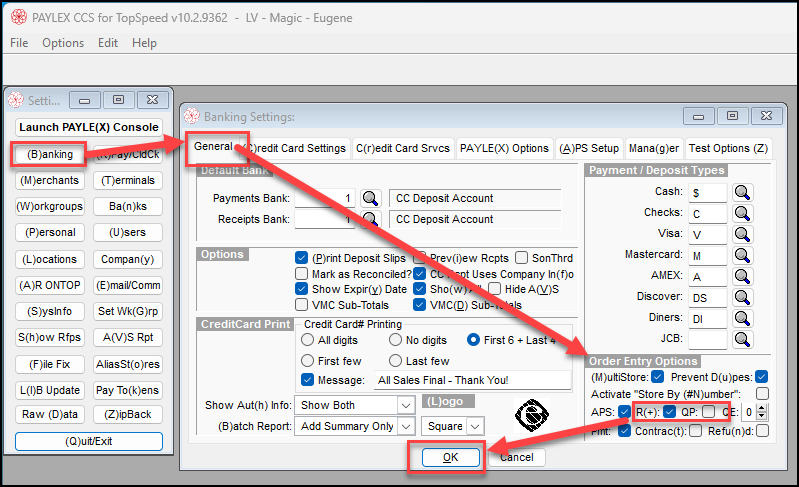Click the Payments Bank number field

325,198
